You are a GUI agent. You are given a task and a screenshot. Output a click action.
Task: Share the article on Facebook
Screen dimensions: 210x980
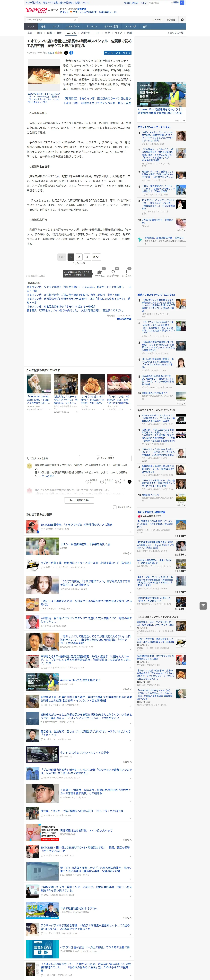[71, 53]
